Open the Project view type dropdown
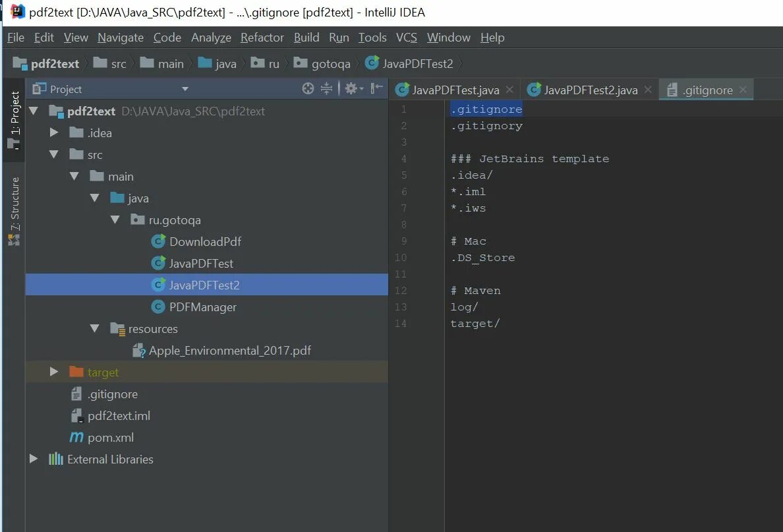 (185, 89)
